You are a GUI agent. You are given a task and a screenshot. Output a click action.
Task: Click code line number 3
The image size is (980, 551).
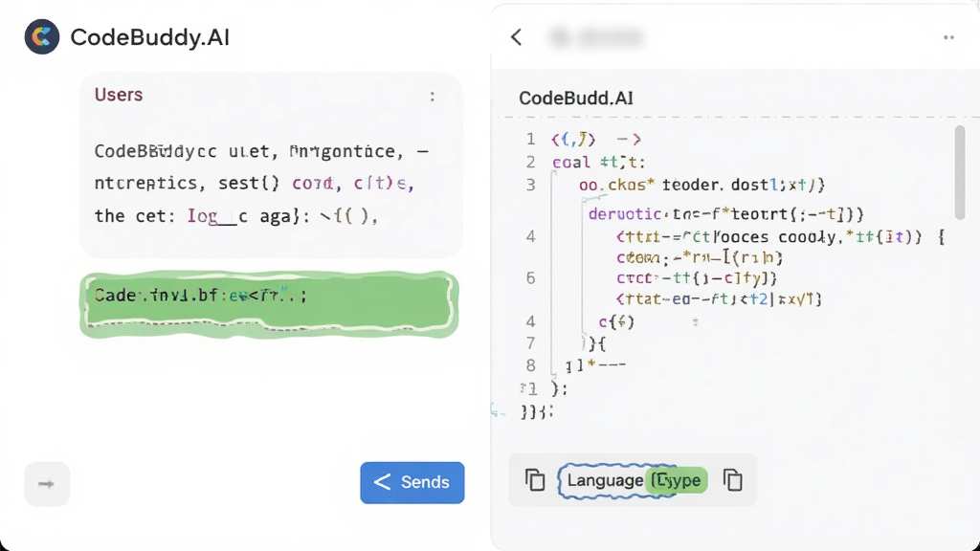pyautogui.click(x=530, y=185)
